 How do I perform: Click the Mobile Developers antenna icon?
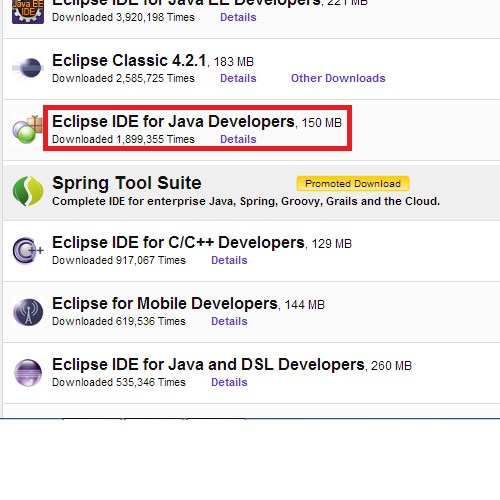pos(28,312)
